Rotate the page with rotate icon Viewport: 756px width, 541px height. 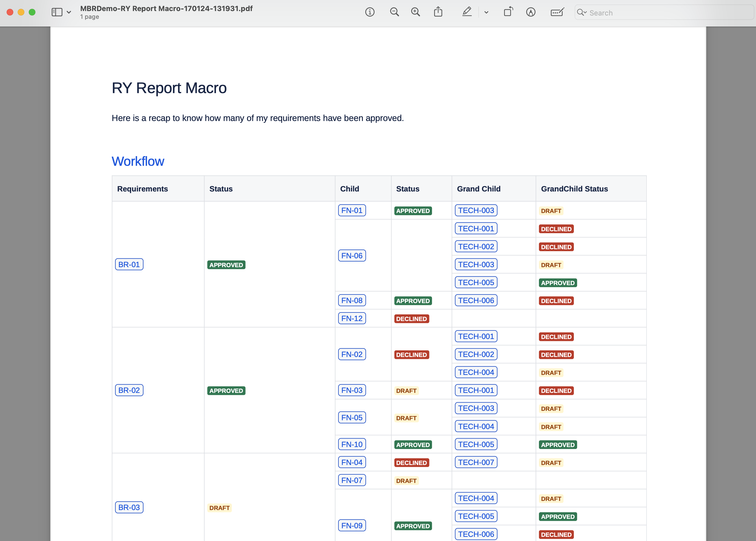508,12
